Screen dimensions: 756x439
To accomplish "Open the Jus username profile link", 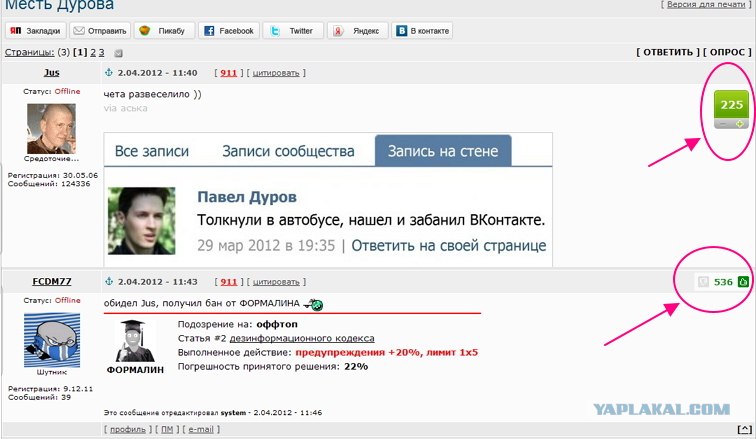I will pyautogui.click(x=52, y=72).
